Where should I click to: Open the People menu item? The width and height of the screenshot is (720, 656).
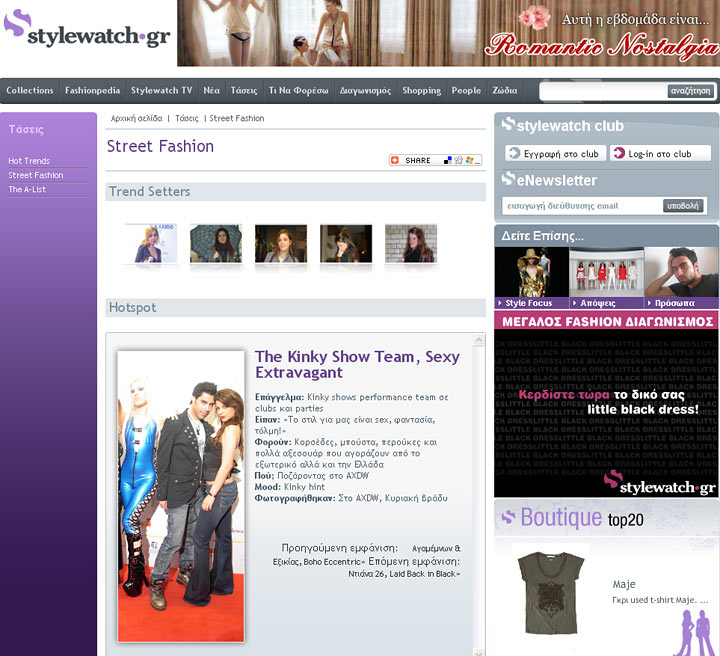[466, 90]
